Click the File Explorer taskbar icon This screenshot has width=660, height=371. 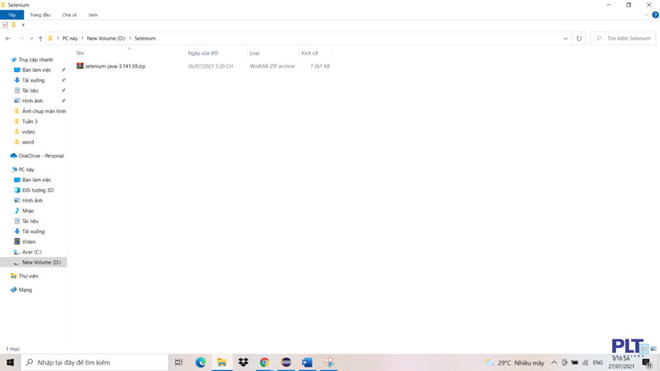[x=222, y=362]
